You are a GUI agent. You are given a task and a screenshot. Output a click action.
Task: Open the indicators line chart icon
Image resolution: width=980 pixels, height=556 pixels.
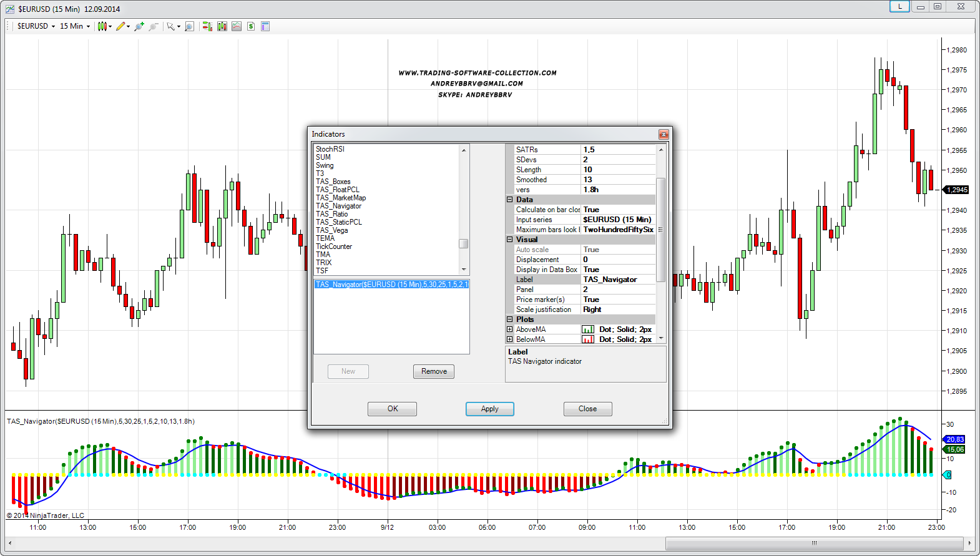tap(237, 26)
